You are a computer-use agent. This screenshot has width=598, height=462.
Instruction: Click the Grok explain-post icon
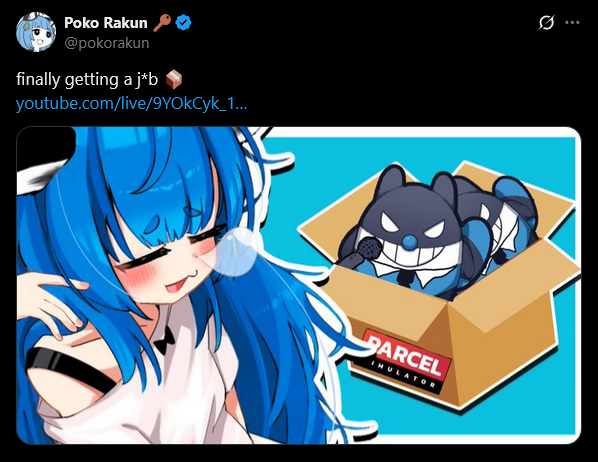pyautogui.click(x=546, y=23)
